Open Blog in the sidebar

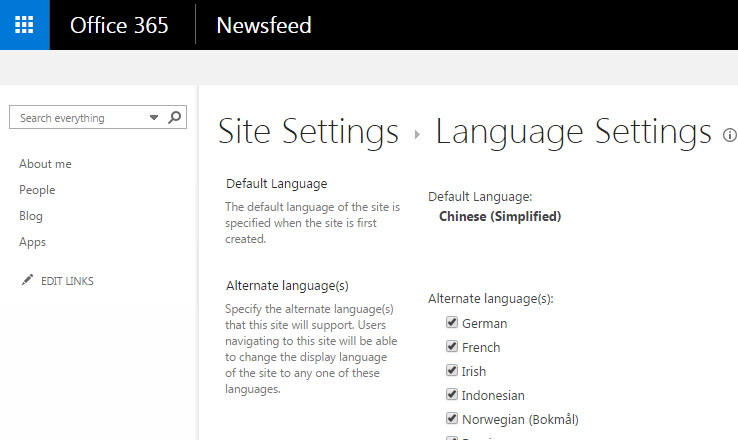(x=31, y=216)
